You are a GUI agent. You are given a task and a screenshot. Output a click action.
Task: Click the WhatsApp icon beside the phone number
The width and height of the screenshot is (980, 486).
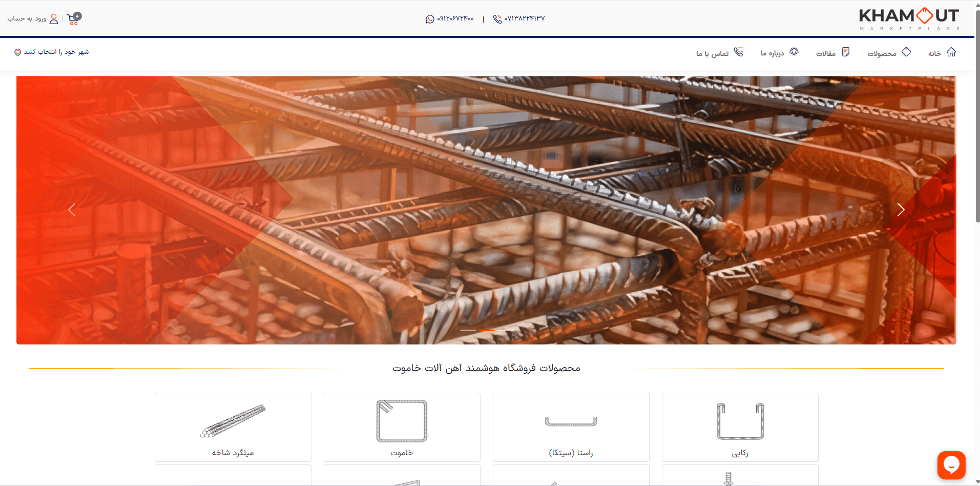click(430, 19)
